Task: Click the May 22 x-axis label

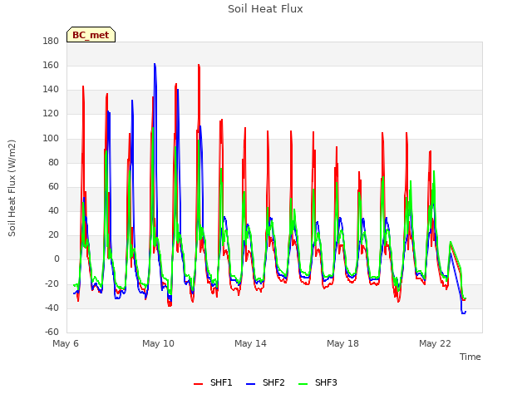Action: pyautogui.click(x=435, y=343)
